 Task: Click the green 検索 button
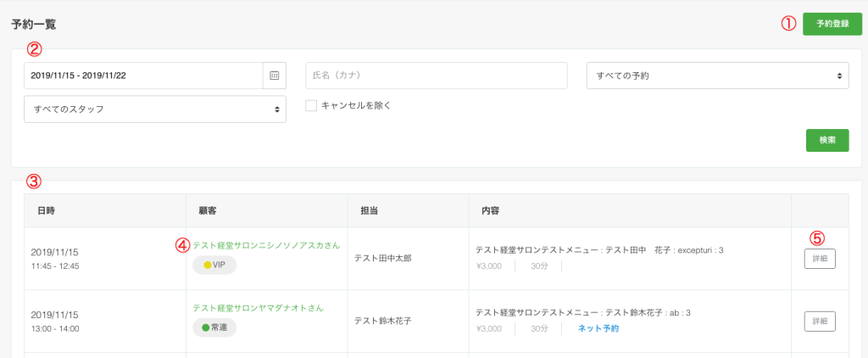(x=827, y=140)
